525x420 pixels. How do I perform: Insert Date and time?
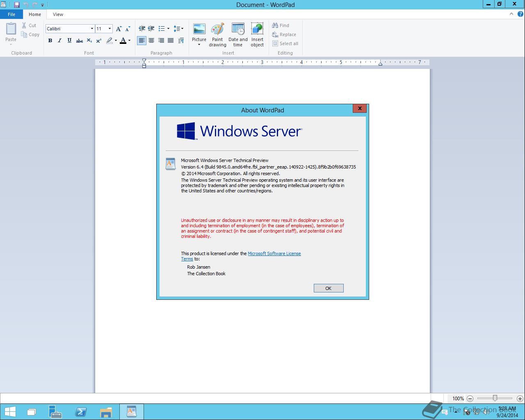click(x=238, y=35)
